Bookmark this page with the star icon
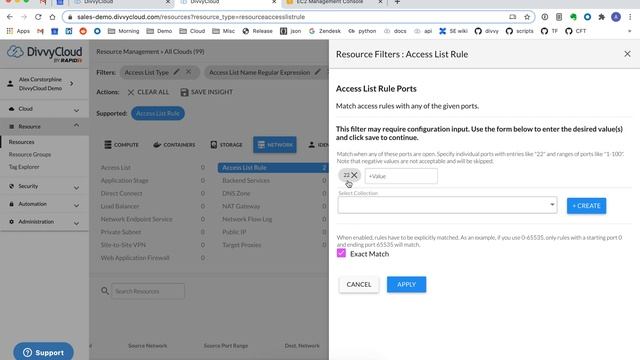Viewport: 640px width, 360px height. pyautogui.click(x=527, y=17)
